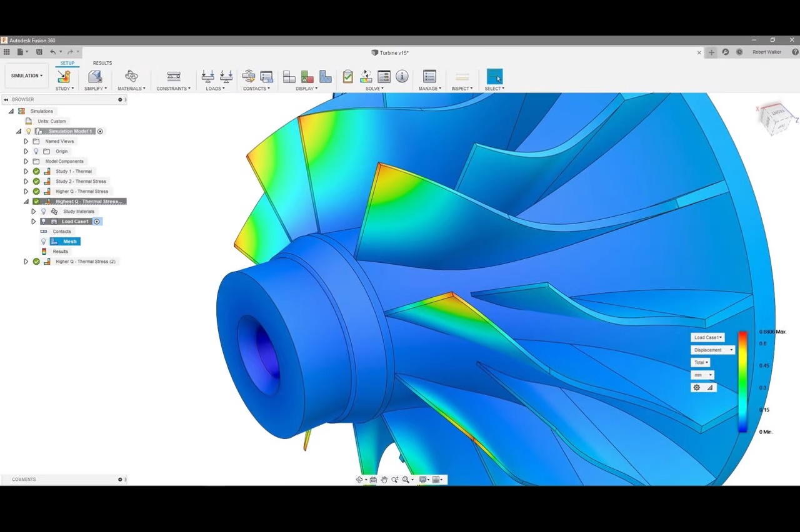Viewport: 800px width, 532px height.
Task: Open the Materials tool icon
Action: [131, 76]
